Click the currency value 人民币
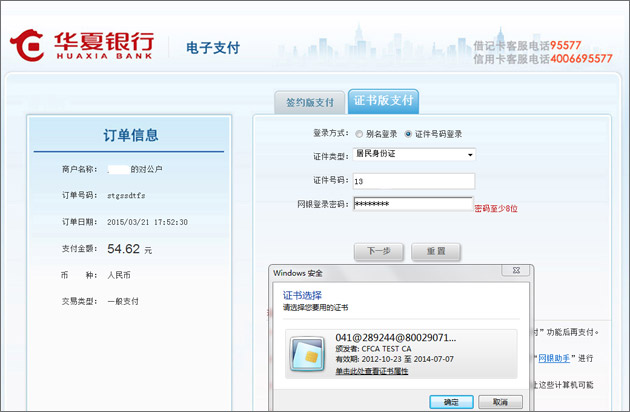630x412 pixels. (x=119, y=275)
